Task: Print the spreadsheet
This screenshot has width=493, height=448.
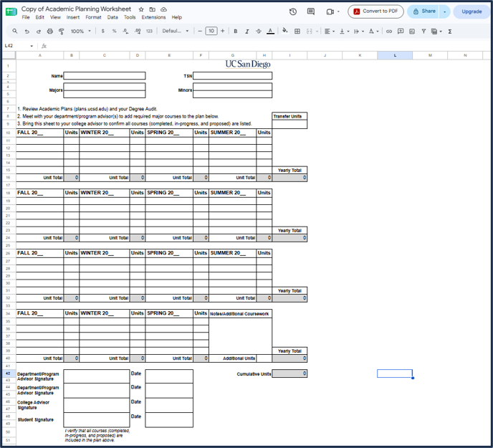Action: (x=49, y=31)
